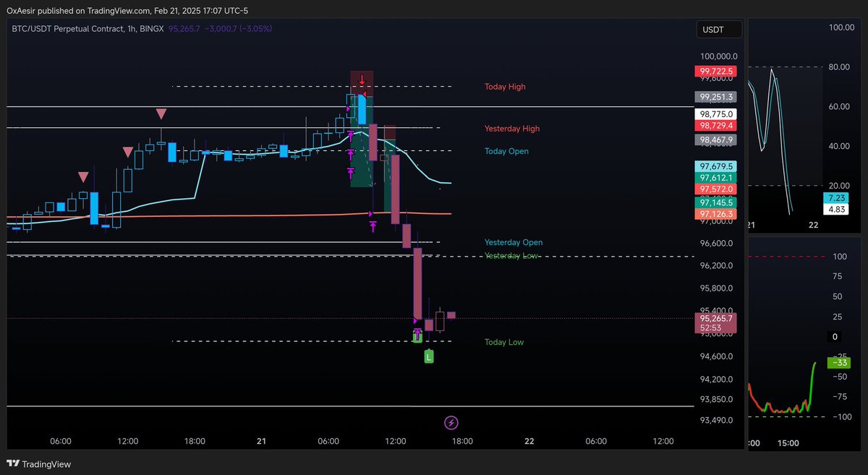
Task: Click the 97,679.5 light blue price tag
Action: click(715, 166)
